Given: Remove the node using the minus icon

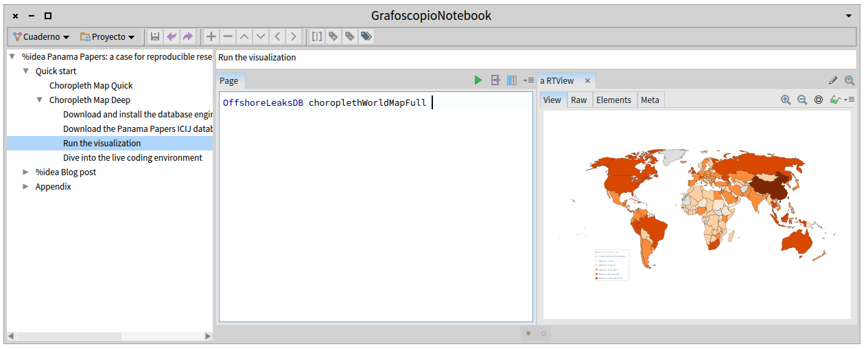Looking at the screenshot, I should coord(228,36).
